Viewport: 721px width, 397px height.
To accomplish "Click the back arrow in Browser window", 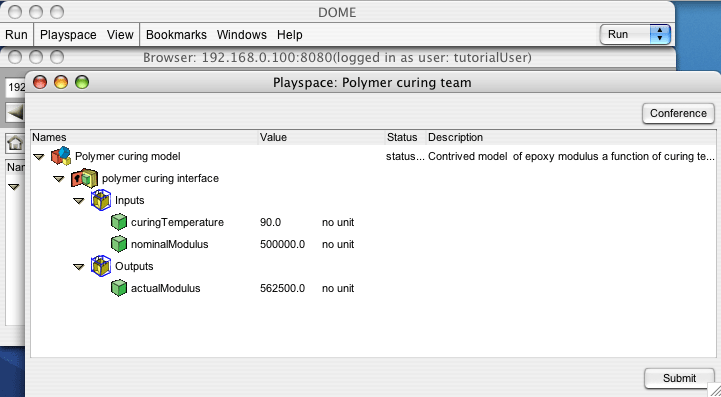I will coord(15,113).
